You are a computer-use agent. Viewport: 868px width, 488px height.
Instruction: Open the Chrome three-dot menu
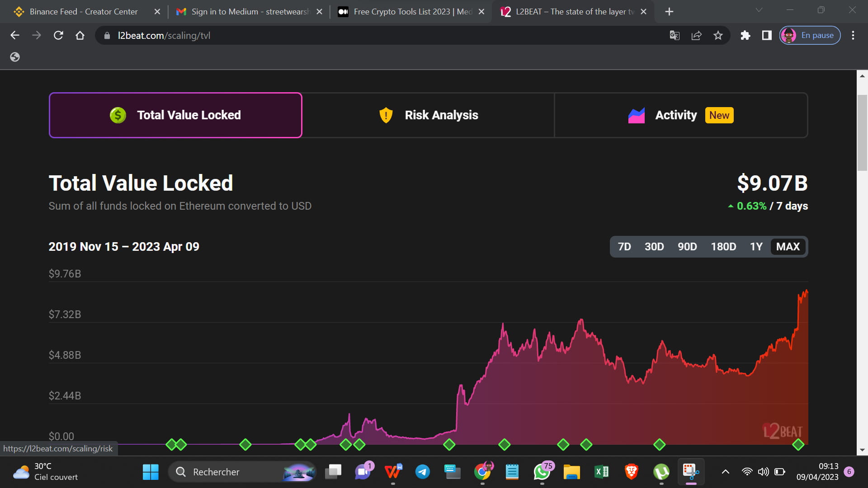click(x=853, y=35)
